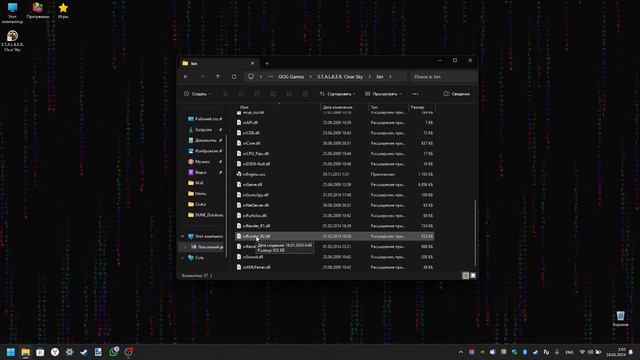Launch the S.T.A.L.K.E.R. Clear Sky desktop shortcut
This screenshot has width=640, height=360.
point(12,41)
